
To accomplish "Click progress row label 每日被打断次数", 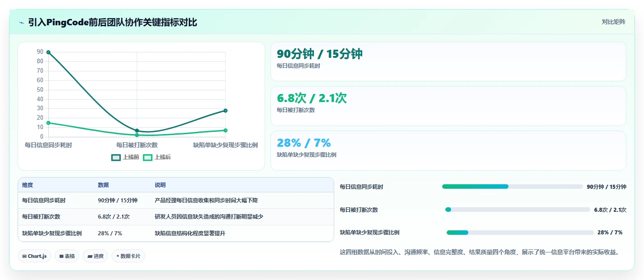I will click(359, 210).
